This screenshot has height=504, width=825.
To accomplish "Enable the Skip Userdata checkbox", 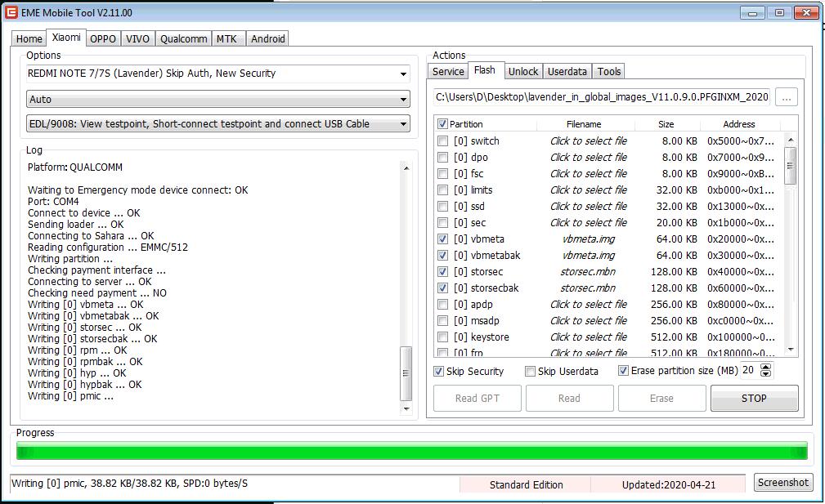I will pos(531,372).
